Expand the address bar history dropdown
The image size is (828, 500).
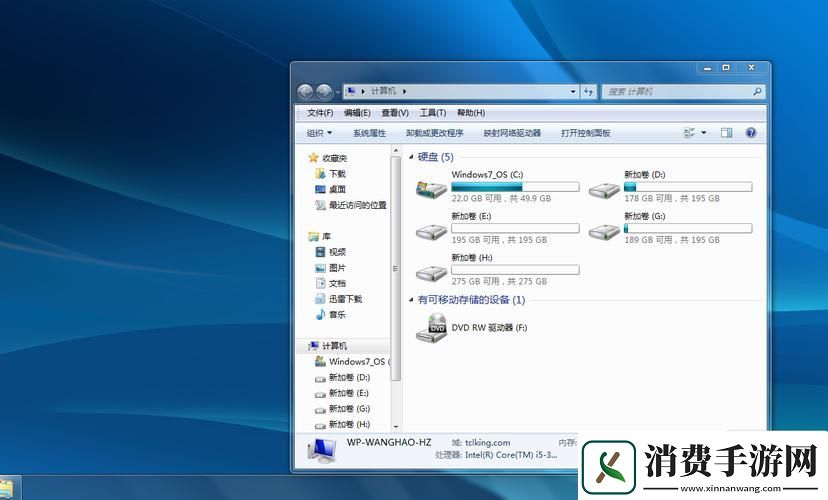[x=573, y=91]
